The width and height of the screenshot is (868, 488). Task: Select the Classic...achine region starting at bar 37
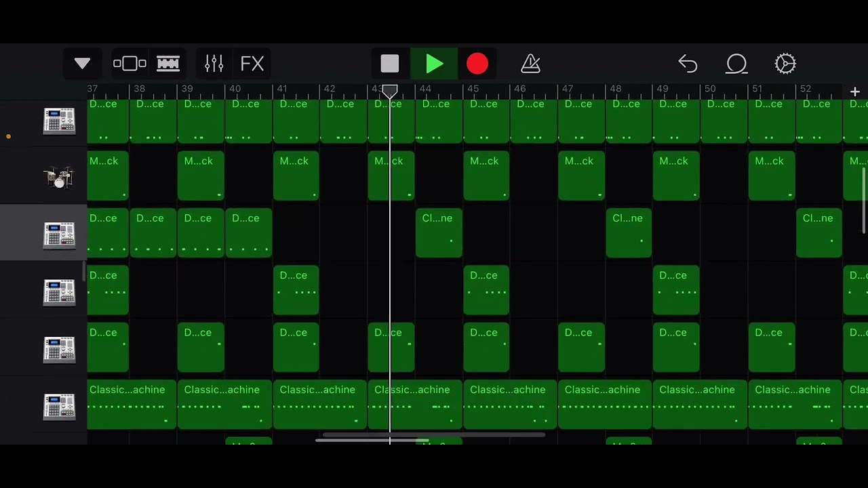[132, 406]
